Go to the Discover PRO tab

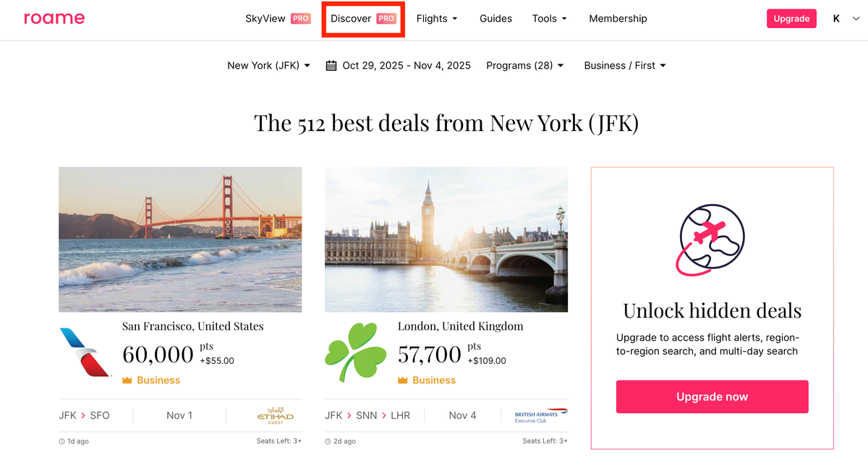coord(363,19)
